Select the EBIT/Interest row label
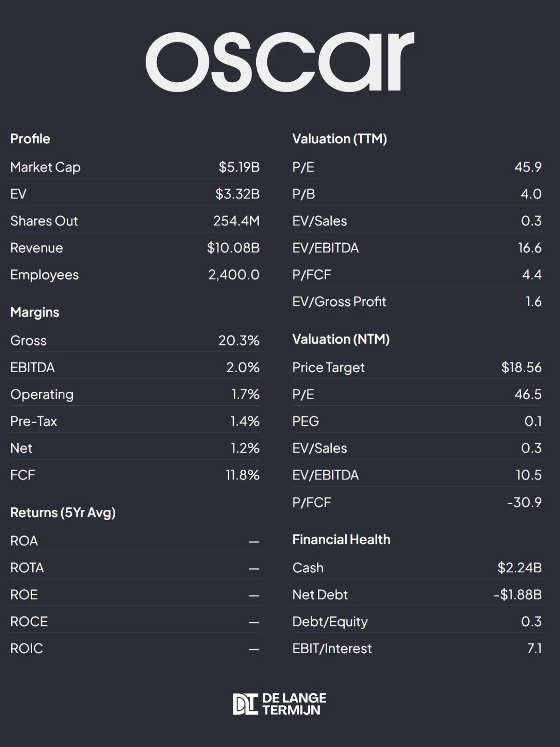Viewport: 560px width, 747px height. point(332,648)
